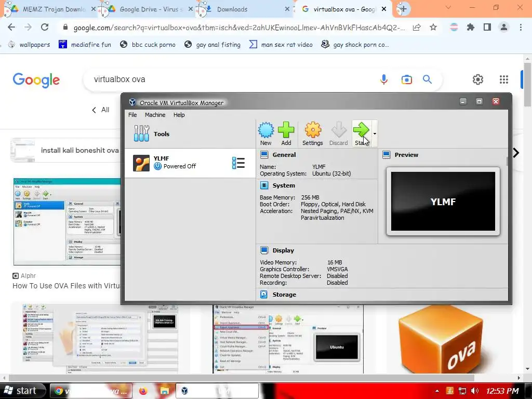Start the YLMF VM with green arrow
Image resolution: width=532 pixels, height=399 pixels.
[x=361, y=134]
